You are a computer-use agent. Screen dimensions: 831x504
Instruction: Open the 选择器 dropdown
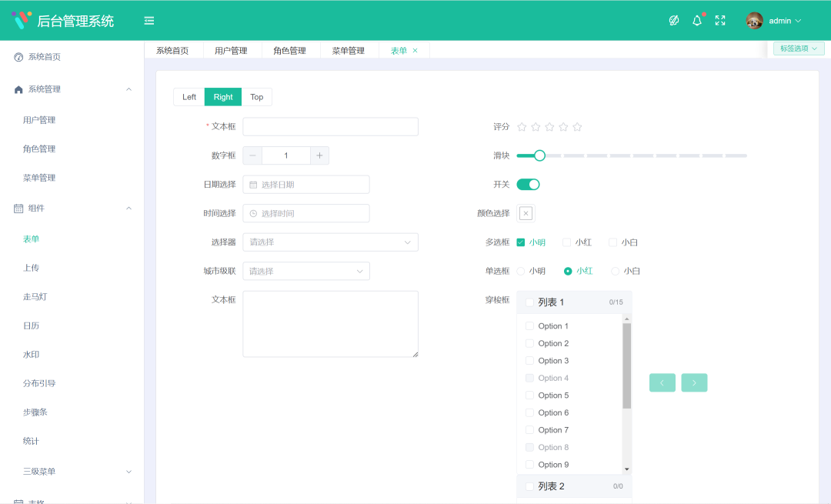click(x=330, y=242)
